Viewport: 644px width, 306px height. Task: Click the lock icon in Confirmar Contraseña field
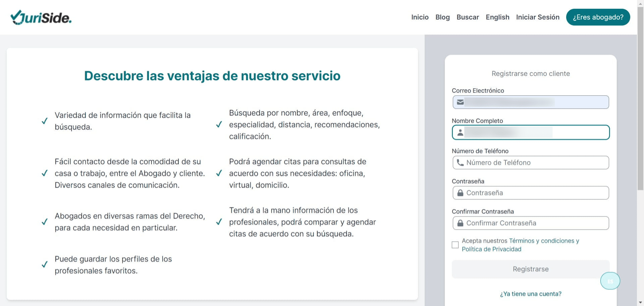coord(460,223)
